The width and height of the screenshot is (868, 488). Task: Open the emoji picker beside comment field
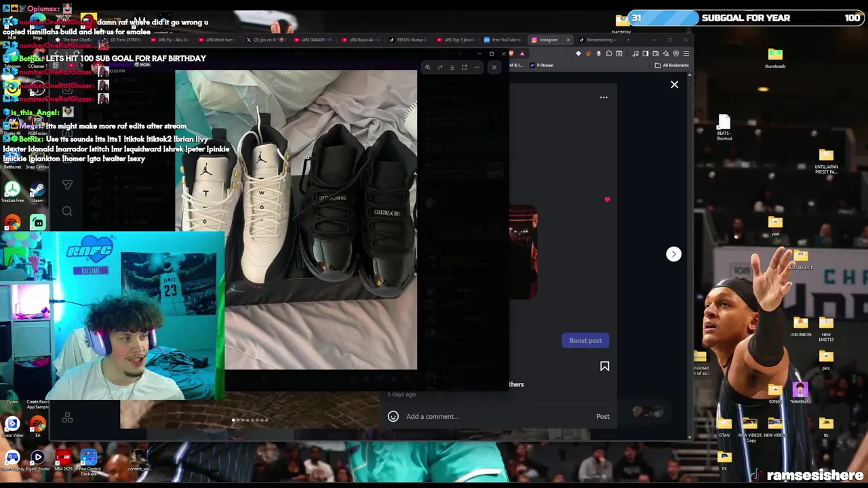393,416
